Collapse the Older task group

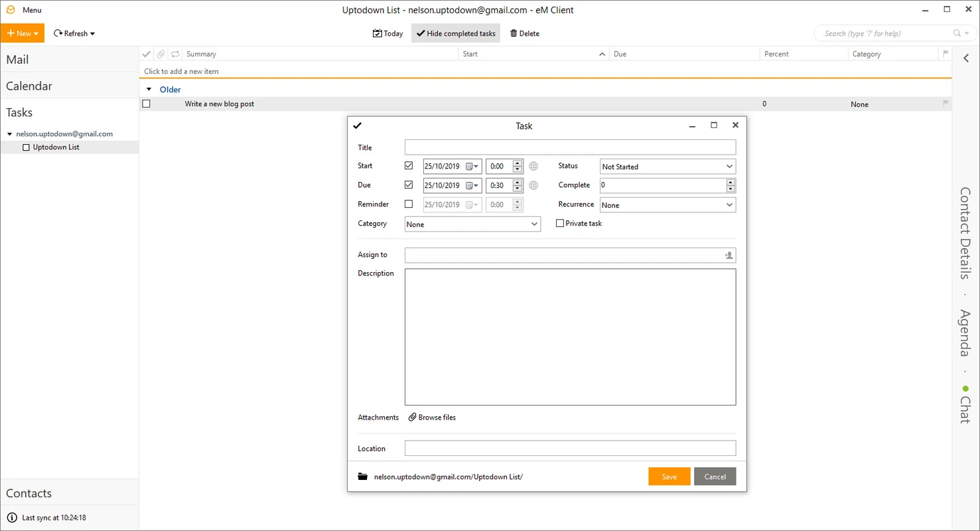[149, 89]
